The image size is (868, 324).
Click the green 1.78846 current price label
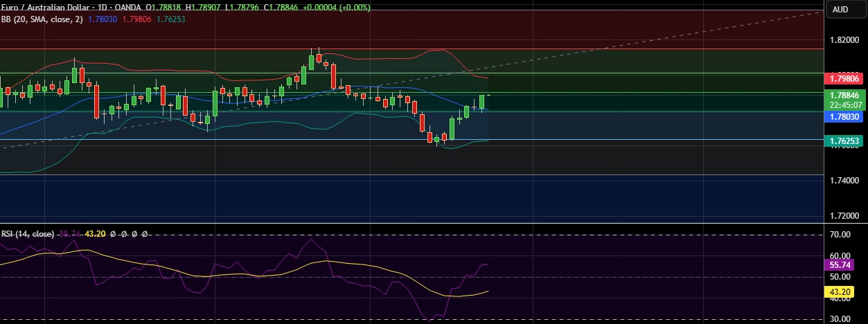(844, 95)
